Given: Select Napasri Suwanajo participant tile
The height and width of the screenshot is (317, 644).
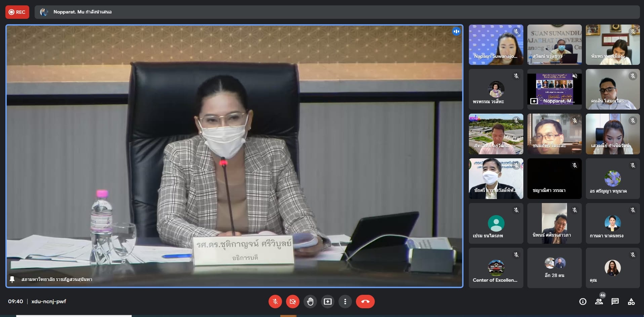Looking at the screenshot, I should [x=496, y=45].
